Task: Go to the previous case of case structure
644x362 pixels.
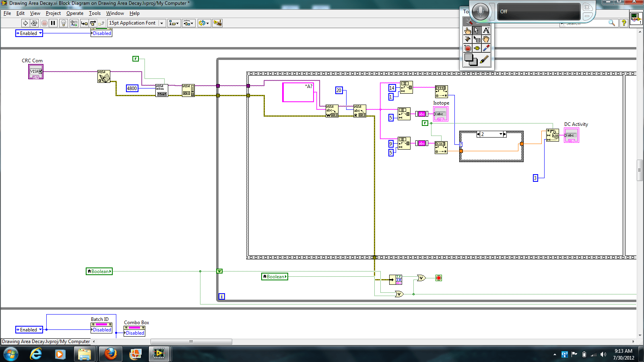Action: tap(478, 134)
